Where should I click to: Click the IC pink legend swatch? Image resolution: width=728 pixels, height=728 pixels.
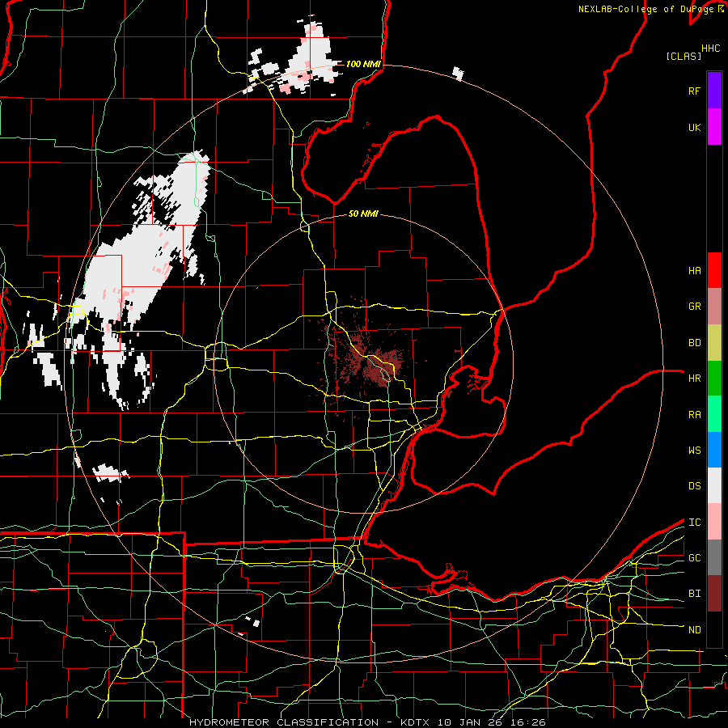tap(714, 522)
